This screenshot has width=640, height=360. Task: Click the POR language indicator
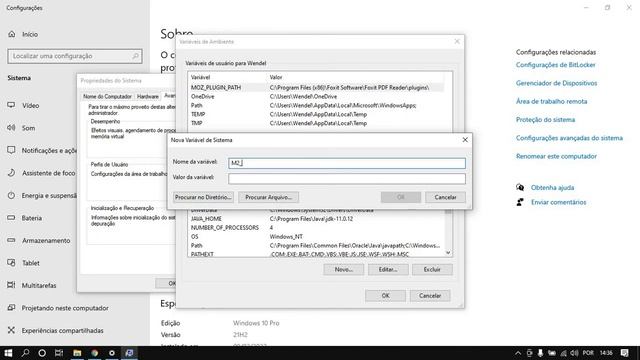tap(588, 353)
